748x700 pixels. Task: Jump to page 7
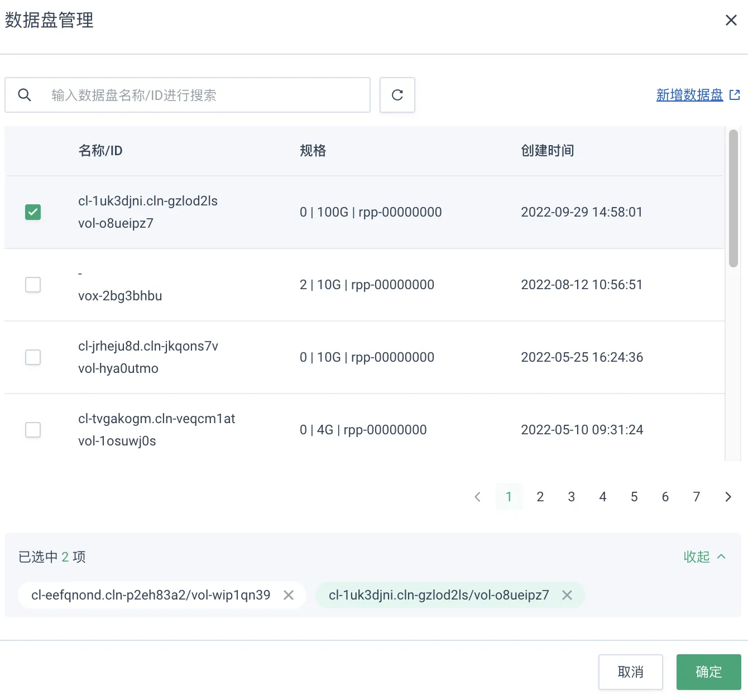[x=697, y=497]
